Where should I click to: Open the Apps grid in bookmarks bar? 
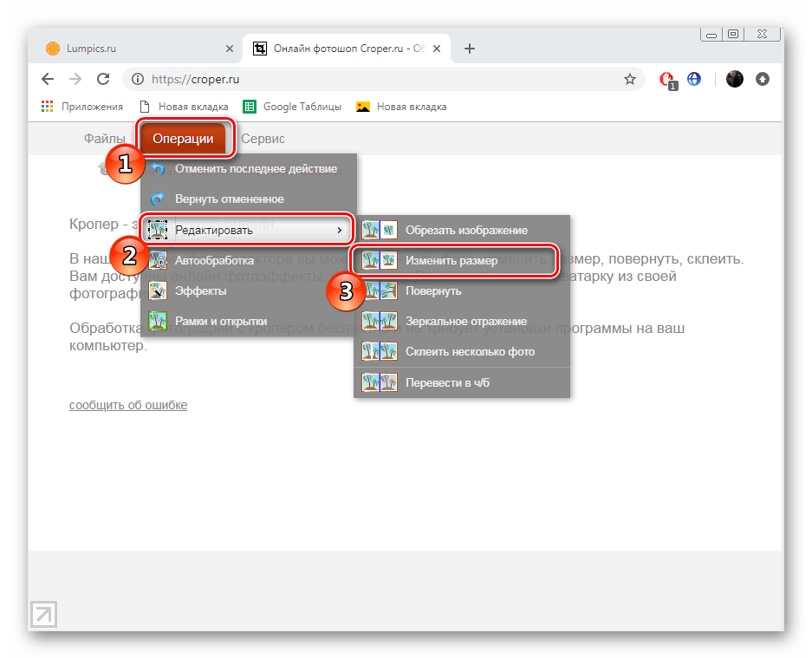[x=47, y=106]
